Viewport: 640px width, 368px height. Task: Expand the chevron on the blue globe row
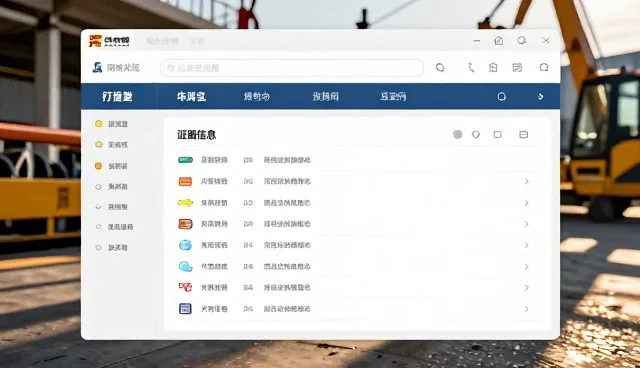pos(527,245)
